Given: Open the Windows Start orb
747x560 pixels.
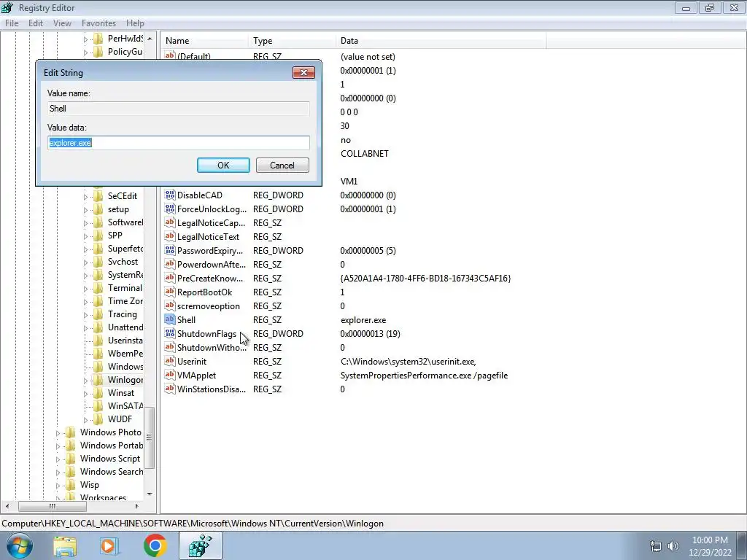Looking at the screenshot, I should click(x=19, y=545).
